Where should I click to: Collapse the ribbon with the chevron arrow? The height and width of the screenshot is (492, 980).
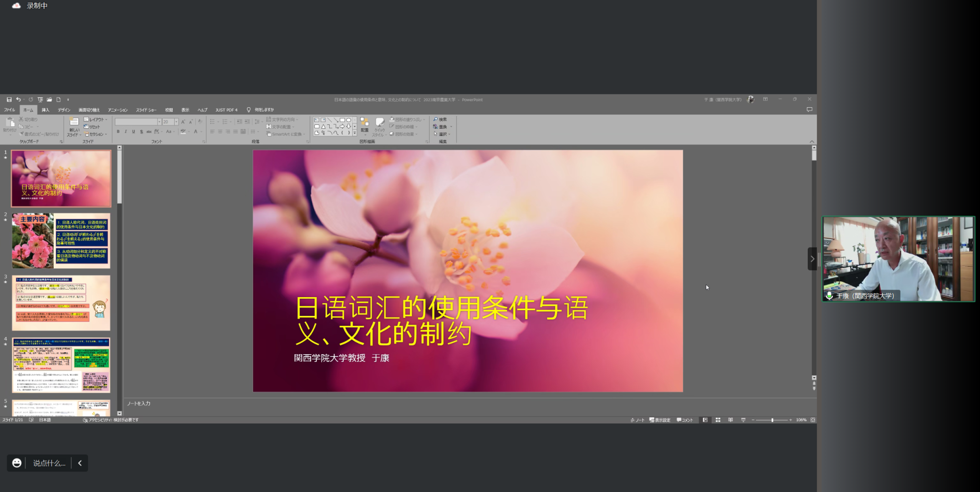812,141
